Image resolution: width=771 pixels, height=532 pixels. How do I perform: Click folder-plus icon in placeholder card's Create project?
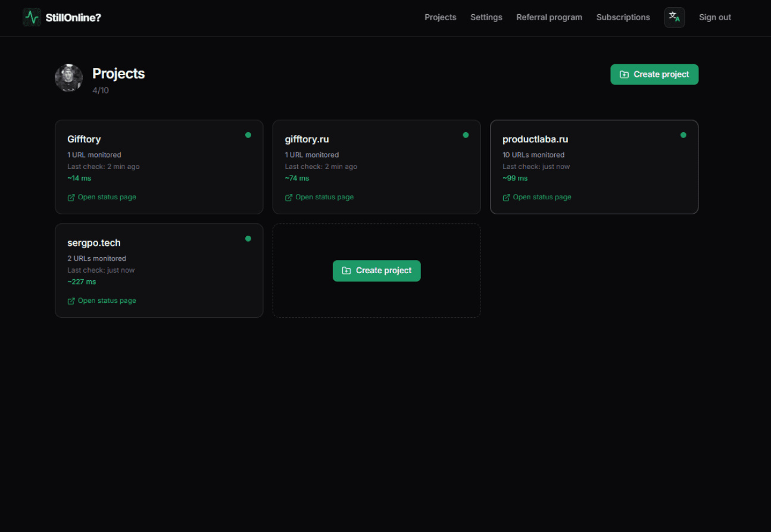(347, 271)
